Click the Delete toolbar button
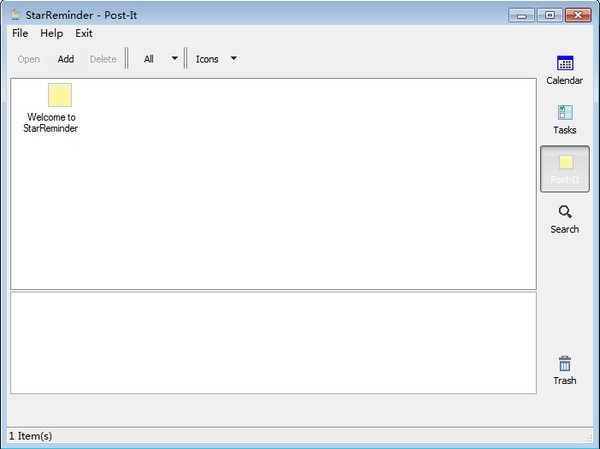The width and height of the screenshot is (600, 449). tap(103, 59)
